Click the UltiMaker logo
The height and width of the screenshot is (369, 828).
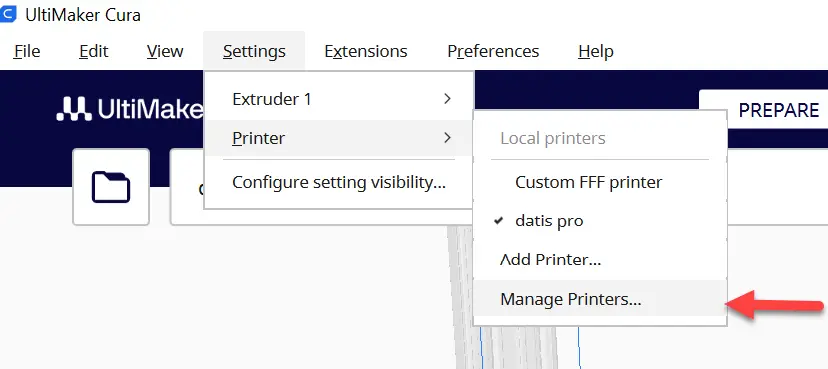130,109
